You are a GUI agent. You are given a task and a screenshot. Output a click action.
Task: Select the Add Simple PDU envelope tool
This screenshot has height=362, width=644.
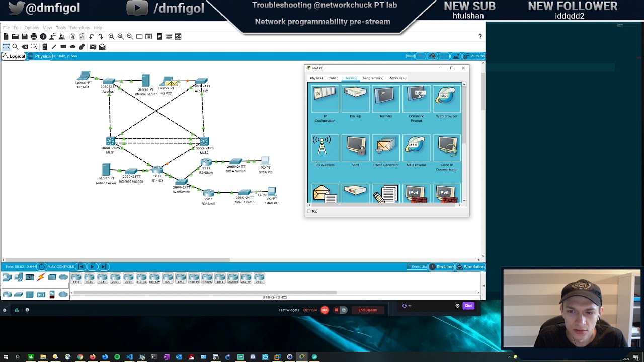click(x=93, y=47)
